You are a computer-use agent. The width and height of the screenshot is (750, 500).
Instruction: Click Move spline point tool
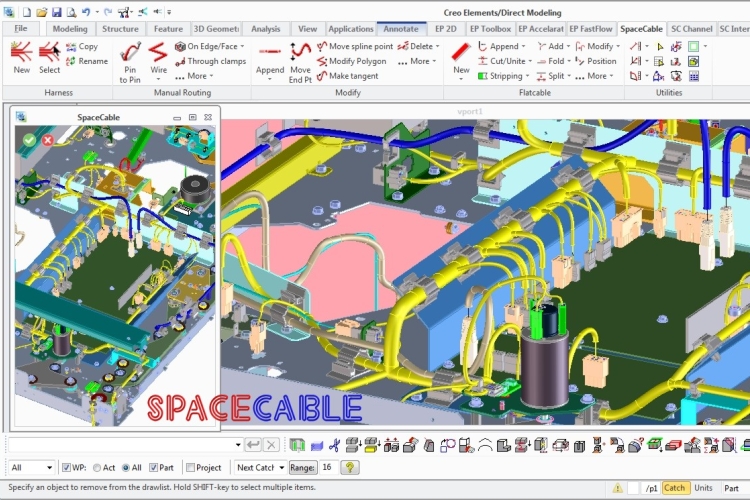(x=355, y=46)
